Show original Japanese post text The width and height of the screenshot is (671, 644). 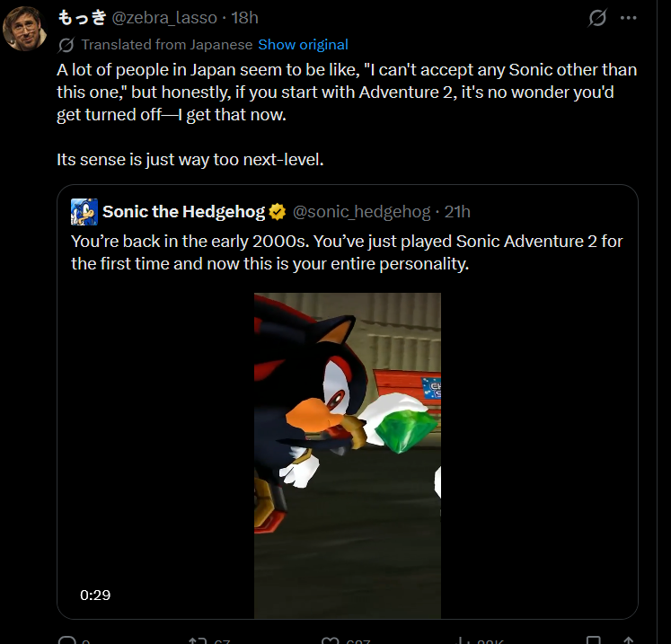point(303,45)
